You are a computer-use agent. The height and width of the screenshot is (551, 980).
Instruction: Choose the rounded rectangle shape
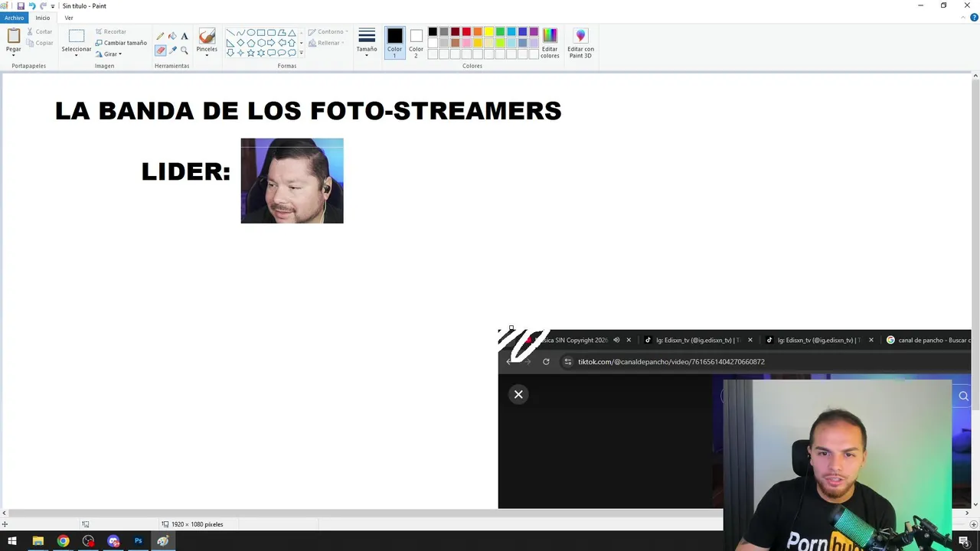(271, 33)
